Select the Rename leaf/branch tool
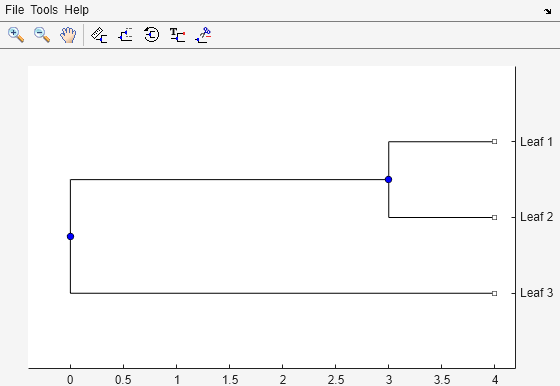 [x=178, y=35]
